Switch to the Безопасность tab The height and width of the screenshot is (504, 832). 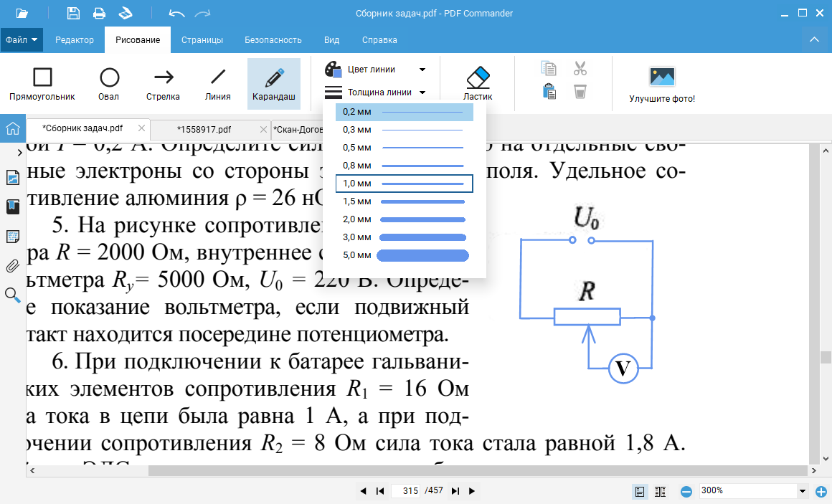click(x=273, y=40)
